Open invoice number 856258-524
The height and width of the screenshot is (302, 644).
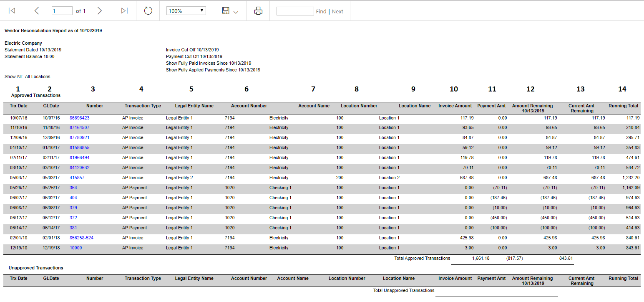pos(81,238)
